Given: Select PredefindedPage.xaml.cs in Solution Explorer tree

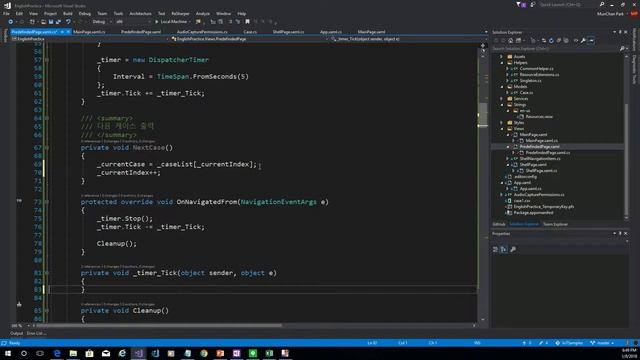Looking at the screenshot, I should (x=548, y=152).
